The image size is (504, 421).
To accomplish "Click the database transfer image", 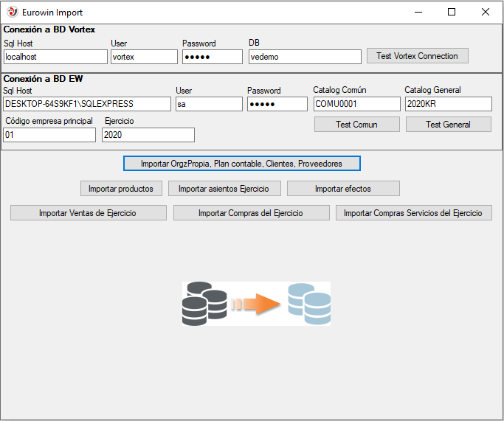I will tap(256, 303).
